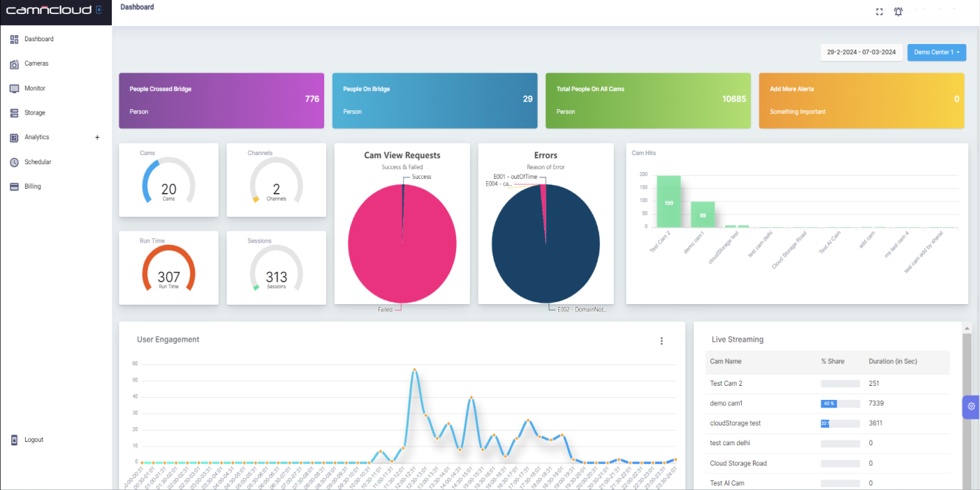The image size is (980, 490).
Task: Click the notification bell icon
Action: coord(898,12)
